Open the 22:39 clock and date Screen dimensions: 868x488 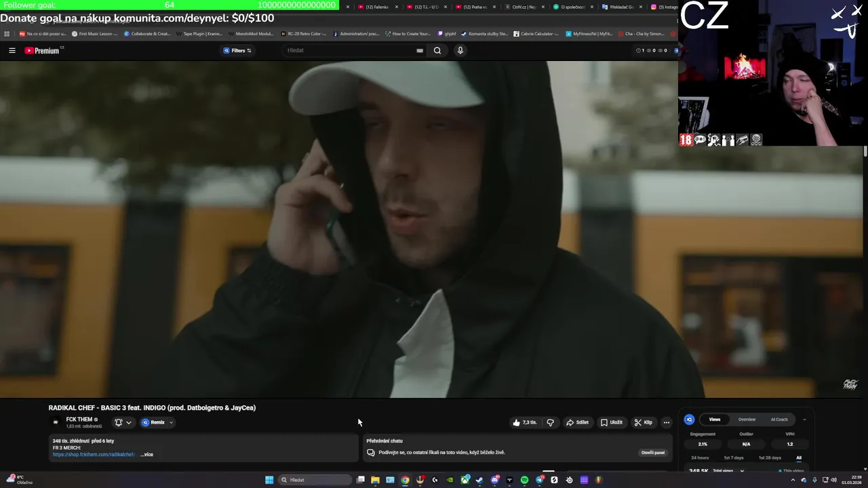pyautogui.click(x=851, y=480)
